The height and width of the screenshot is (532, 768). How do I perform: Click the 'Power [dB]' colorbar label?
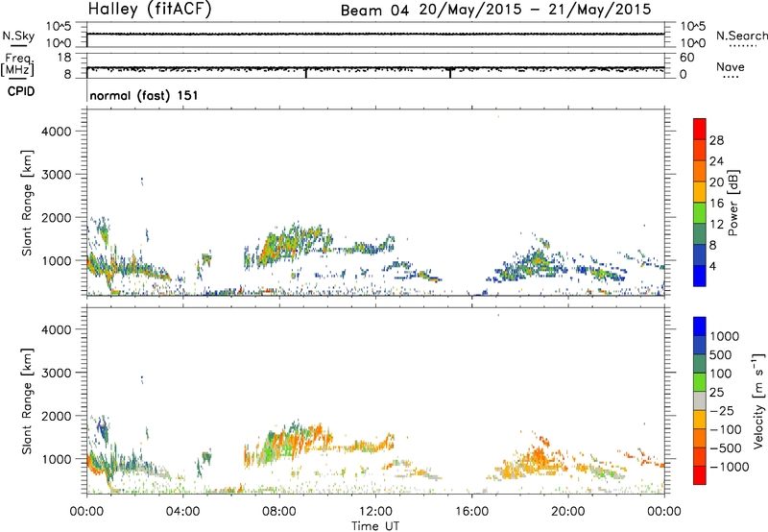click(732, 203)
